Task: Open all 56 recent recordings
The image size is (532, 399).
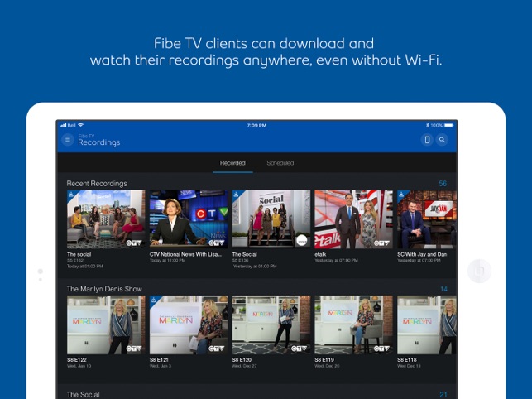Action: pyautogui.click(x=443, y=184)
